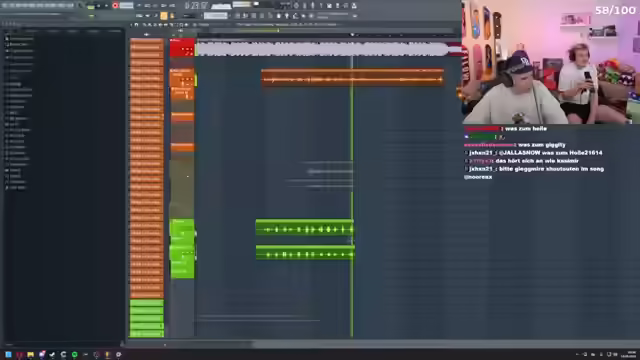Click the webcam overlay in top right

click(x=551, y=62)
